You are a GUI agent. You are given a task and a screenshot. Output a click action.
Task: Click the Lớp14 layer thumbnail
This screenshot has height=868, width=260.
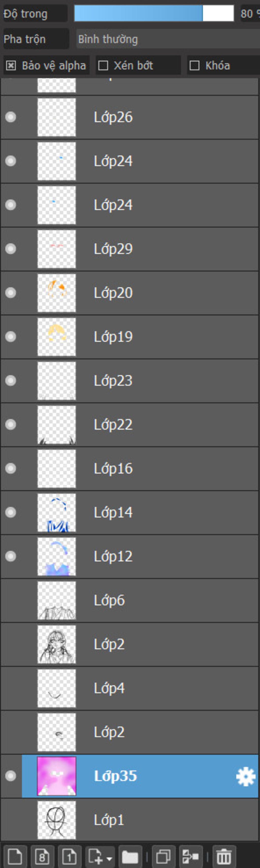(57, 512)
